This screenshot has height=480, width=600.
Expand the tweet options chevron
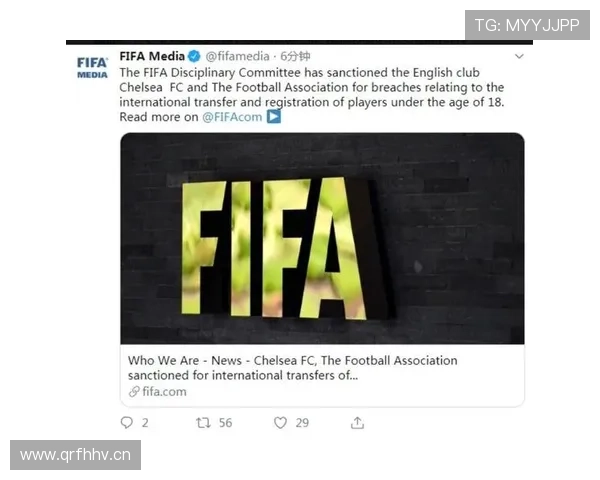(519, 56)
